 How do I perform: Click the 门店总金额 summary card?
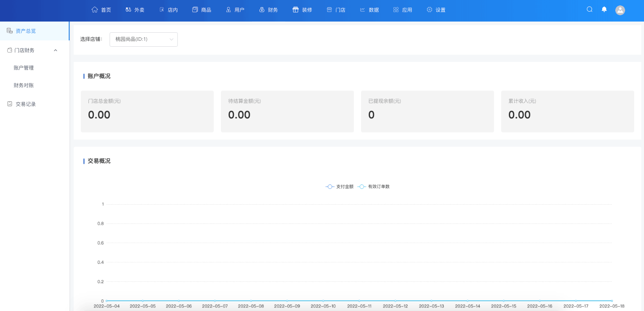(147, 111)
